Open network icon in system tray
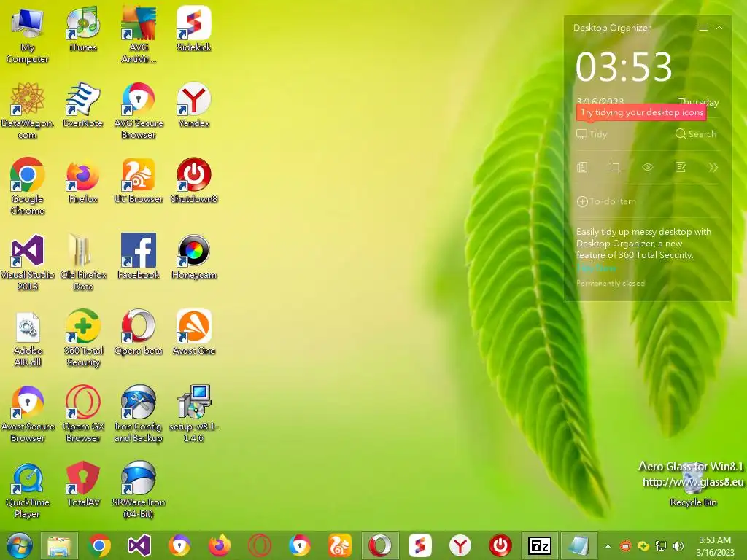Viewport: 747px width, 560px height. [661, 546]
